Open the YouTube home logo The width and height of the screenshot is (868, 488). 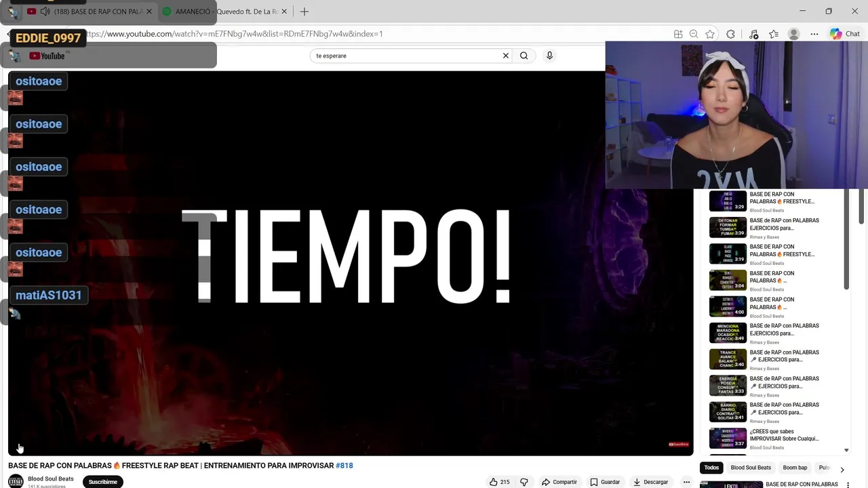pyautogui.click(x=47, y=56)
